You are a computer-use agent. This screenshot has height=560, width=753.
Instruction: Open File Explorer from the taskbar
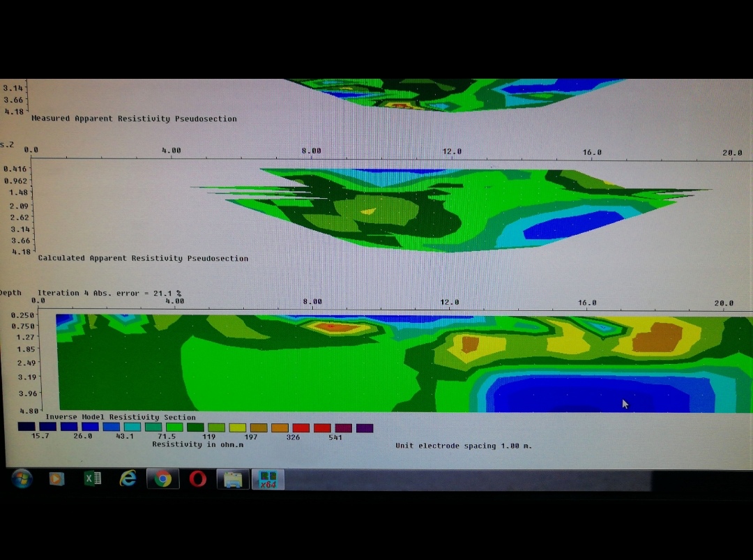coord(234,479)
